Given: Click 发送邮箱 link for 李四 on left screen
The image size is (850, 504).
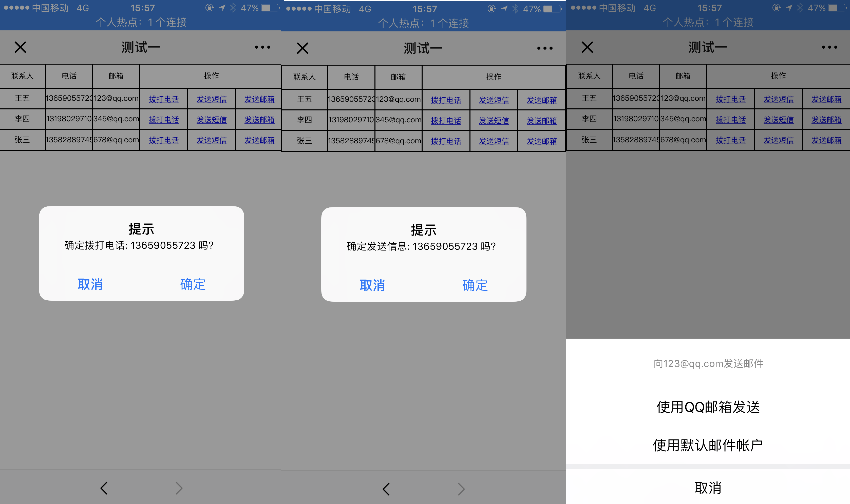Looking at the screenshot, I should tap(259, 120).
